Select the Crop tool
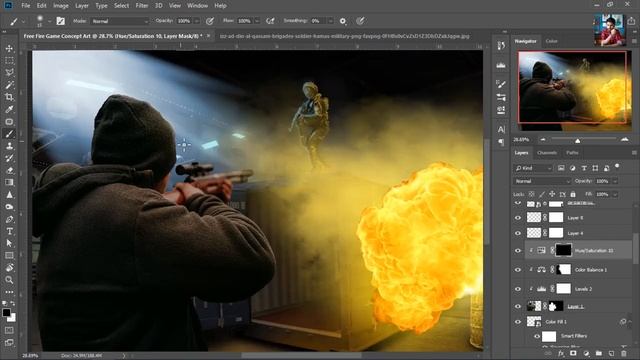This screenshot has height=360, width=640. [9, 97]
